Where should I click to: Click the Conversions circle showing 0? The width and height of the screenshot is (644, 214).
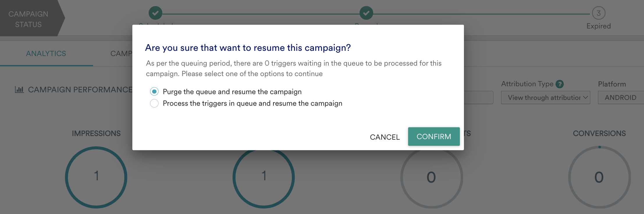coord(599,177)
